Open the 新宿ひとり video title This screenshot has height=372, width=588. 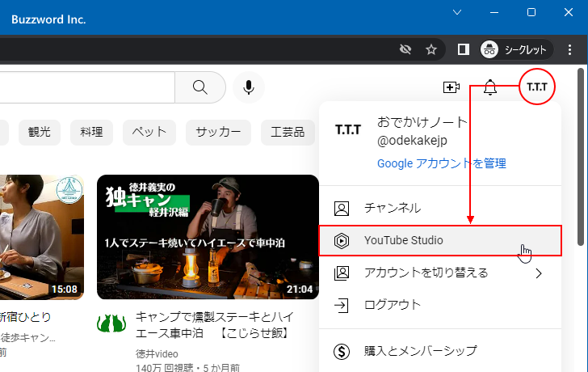tap(26, 317)
